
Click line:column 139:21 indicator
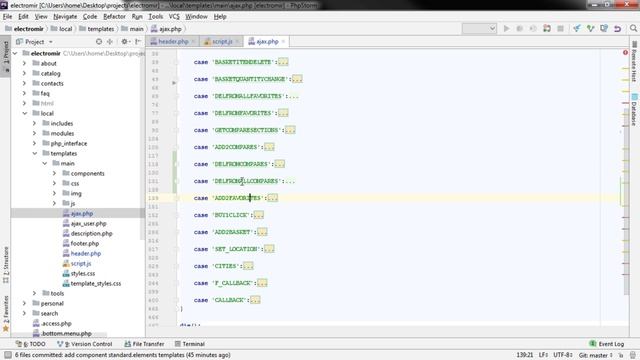(525, 355)
